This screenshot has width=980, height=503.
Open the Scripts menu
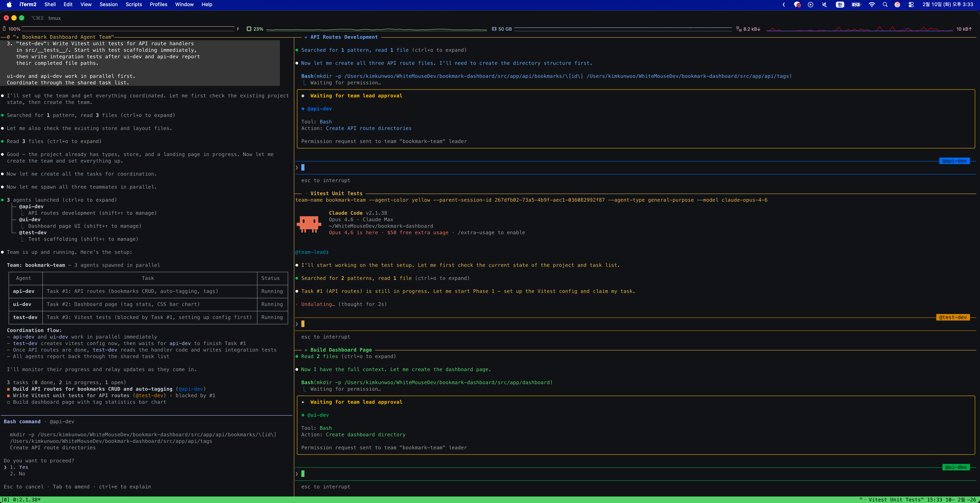(x=134, y=5)
